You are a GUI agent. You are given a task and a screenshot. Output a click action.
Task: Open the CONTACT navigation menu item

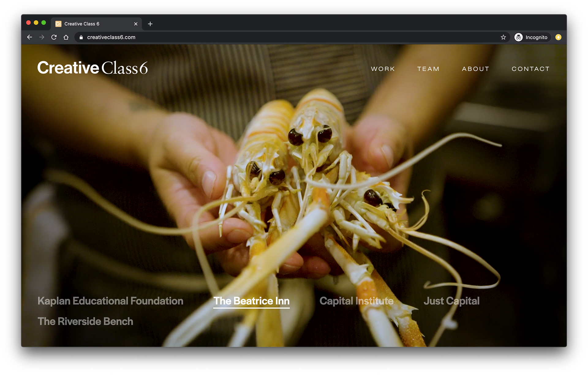530,69
